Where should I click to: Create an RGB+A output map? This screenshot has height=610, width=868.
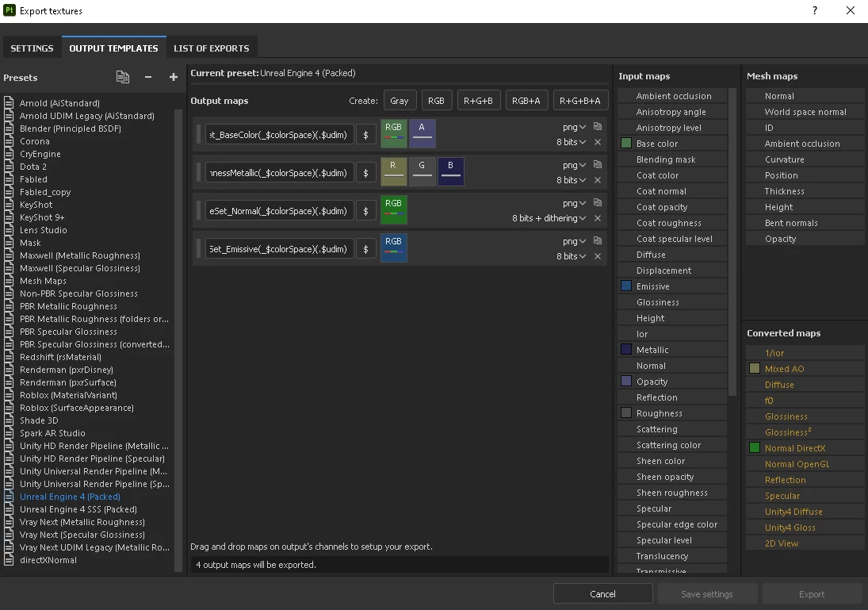coord(526,101)
